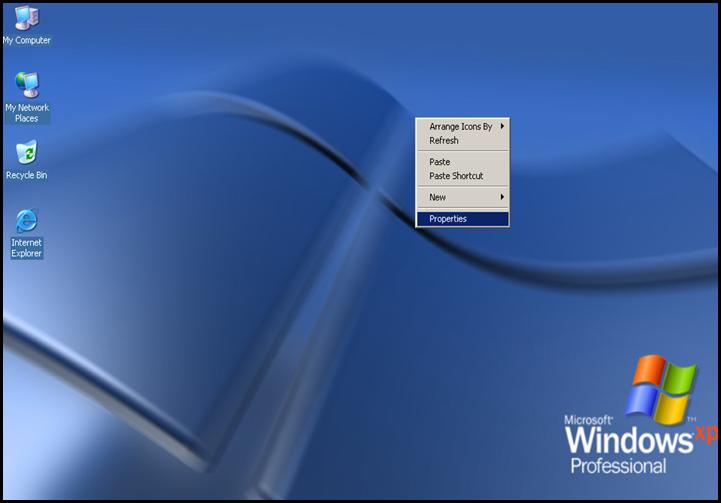Select the My Network Places icon
The height and width of the screenshot is (503, 721).
[27, 85]
